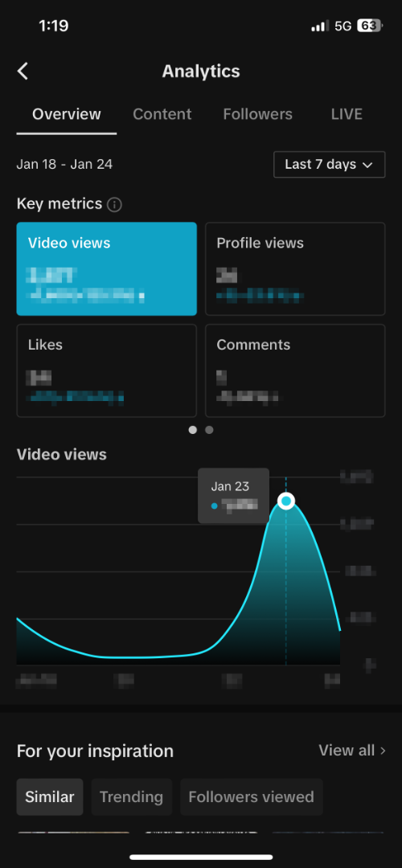This screenshot has height=868, width=402.
Task: Tap the 5G signal status indicator
Action: tap(343, 26)
